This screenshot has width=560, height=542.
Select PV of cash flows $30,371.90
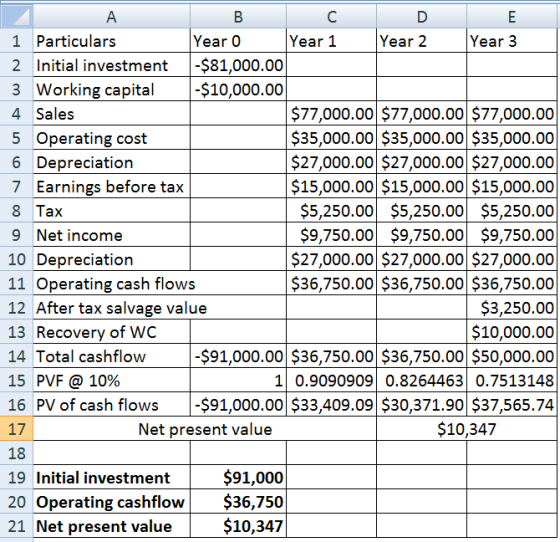point(421,405)
